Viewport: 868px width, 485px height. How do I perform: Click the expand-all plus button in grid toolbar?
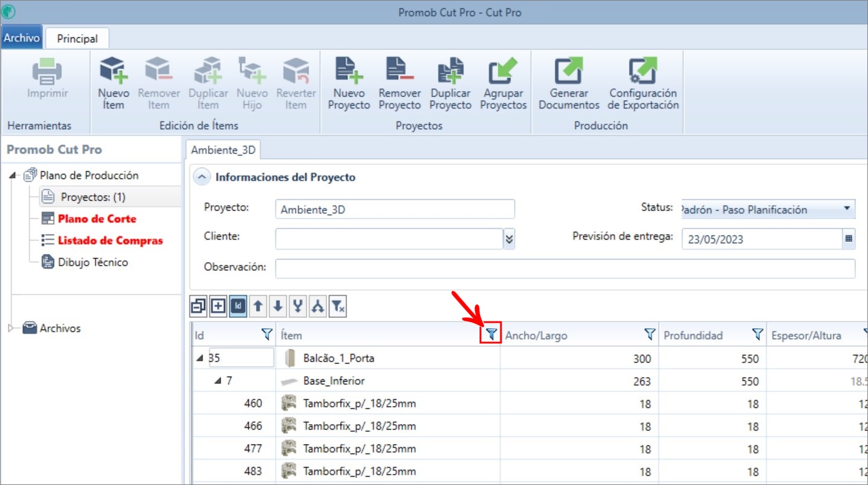[x=218, y=306]
